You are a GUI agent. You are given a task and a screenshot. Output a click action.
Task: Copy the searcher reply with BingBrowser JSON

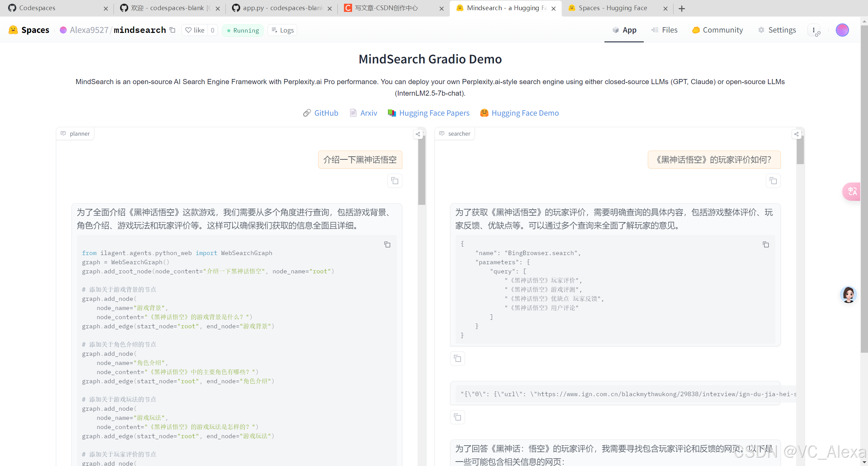pyautogui.click(x=458, y=358)
